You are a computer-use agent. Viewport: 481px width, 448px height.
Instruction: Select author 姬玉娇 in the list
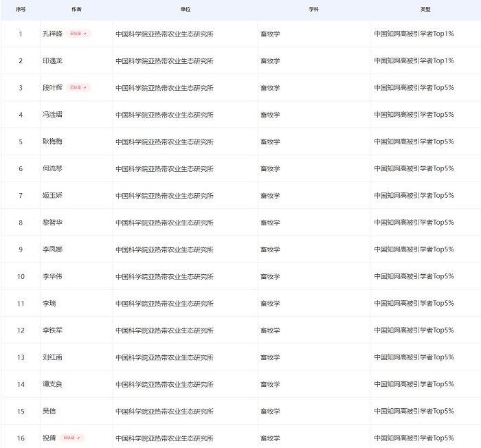pos(52,196)
